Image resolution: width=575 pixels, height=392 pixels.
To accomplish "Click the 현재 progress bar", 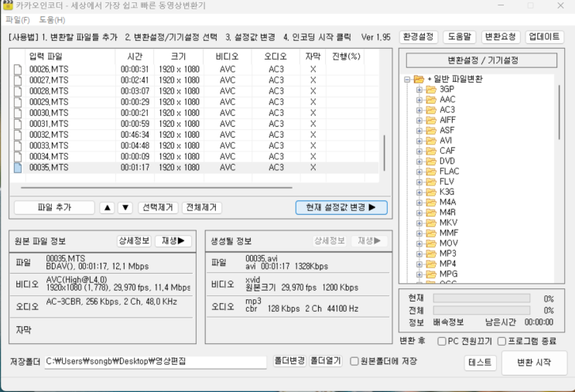I will click(x=481, y=298).
